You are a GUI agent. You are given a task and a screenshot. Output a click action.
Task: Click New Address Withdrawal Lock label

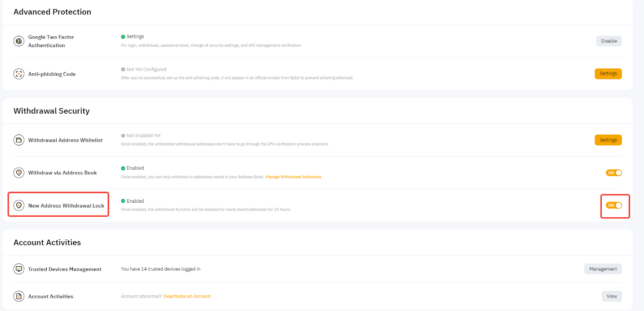tap(66, 206)
